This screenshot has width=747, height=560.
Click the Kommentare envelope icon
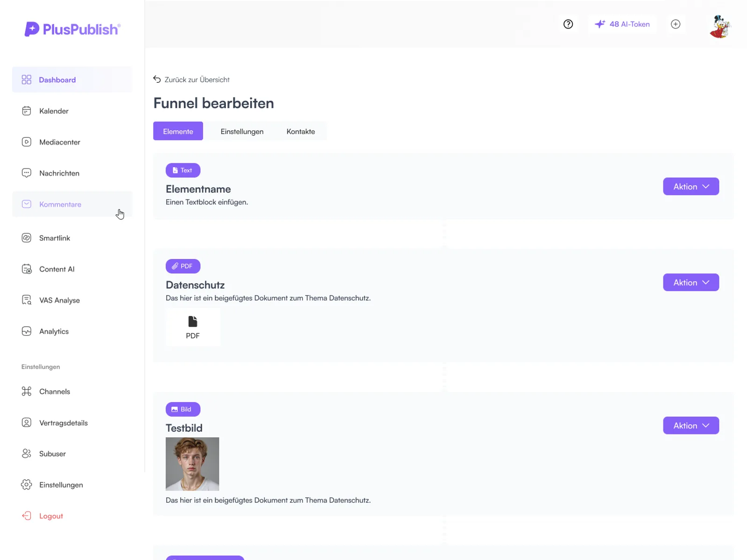tap(27, 204)
